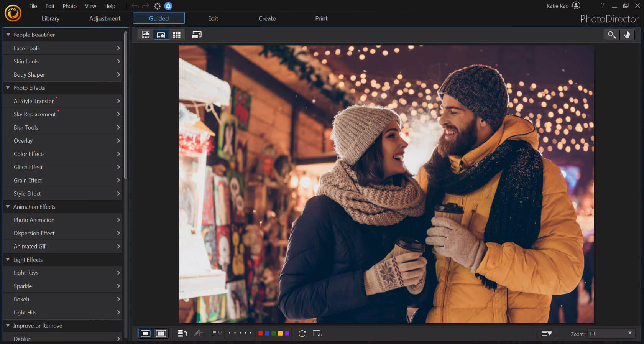The image size is (644, 344).
Task: Open the history list icon
Action: click(182, 333)
